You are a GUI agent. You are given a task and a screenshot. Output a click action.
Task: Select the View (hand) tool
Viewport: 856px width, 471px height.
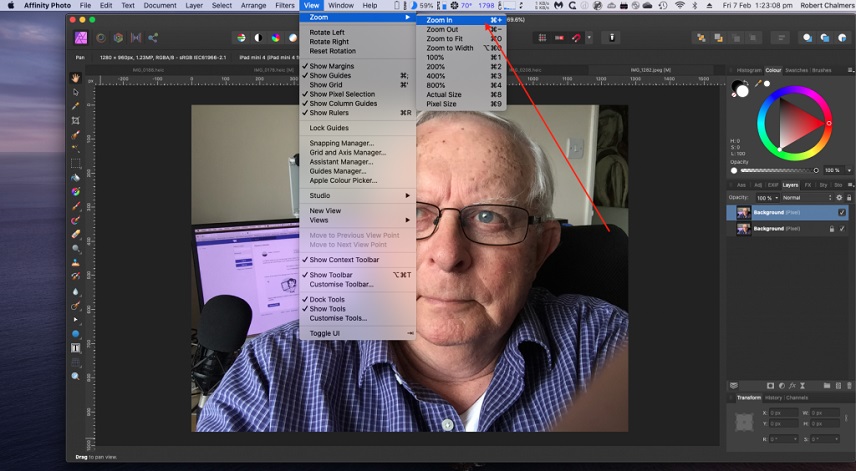tap(75, 78)
